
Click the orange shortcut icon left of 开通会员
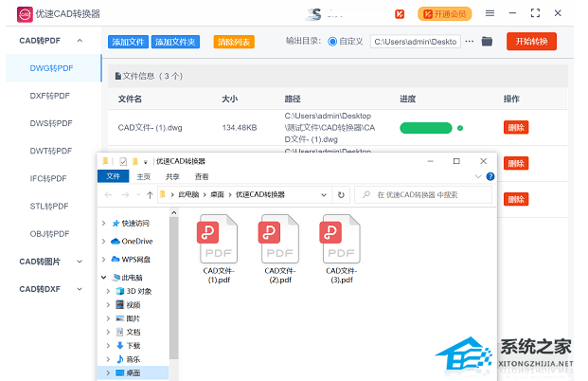coord(400,14)
